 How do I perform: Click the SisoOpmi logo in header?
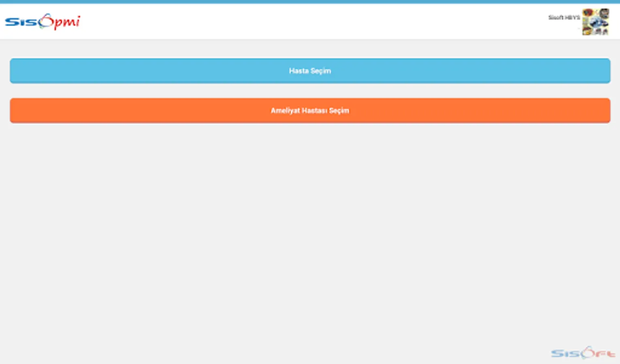[43, 22]
